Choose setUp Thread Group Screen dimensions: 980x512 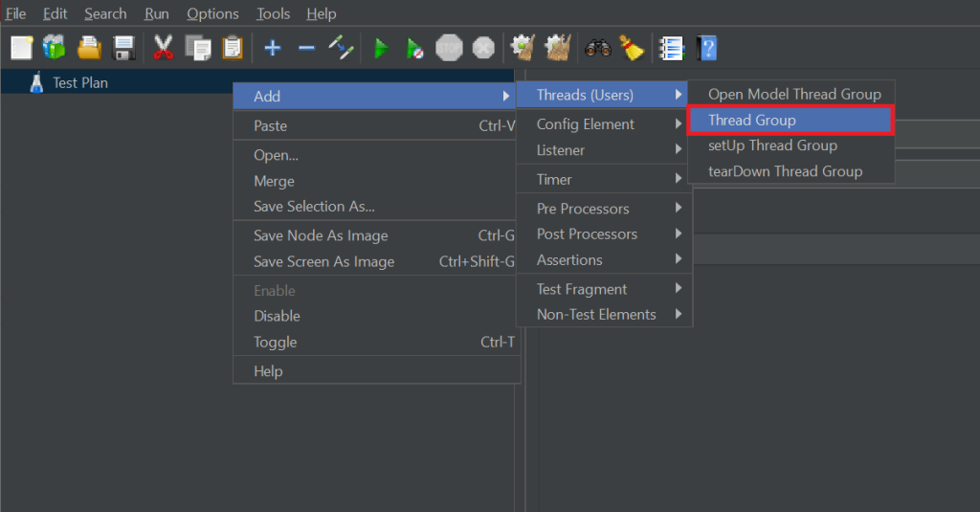click(791, 145)
